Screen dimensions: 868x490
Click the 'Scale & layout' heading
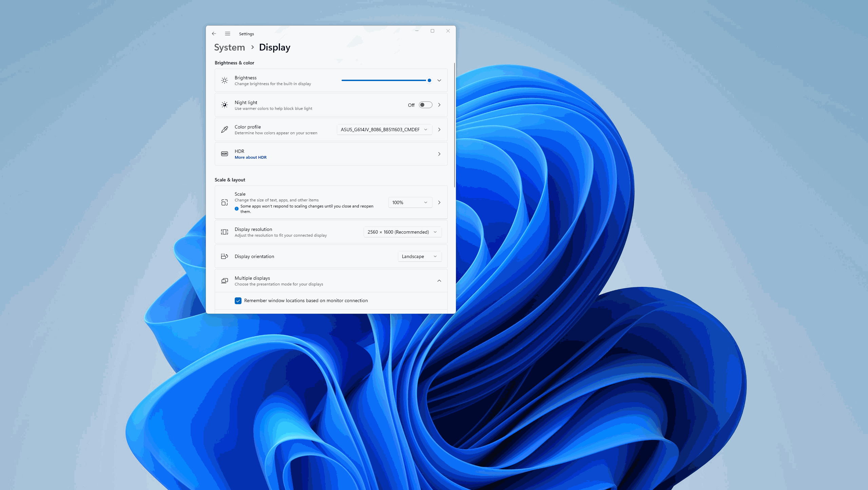click(x=230, y=180)
